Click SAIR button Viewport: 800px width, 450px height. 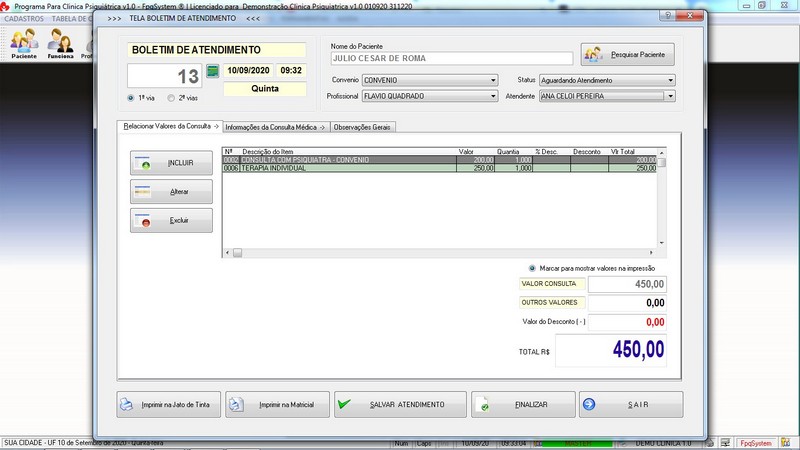(x=631, y=405)
